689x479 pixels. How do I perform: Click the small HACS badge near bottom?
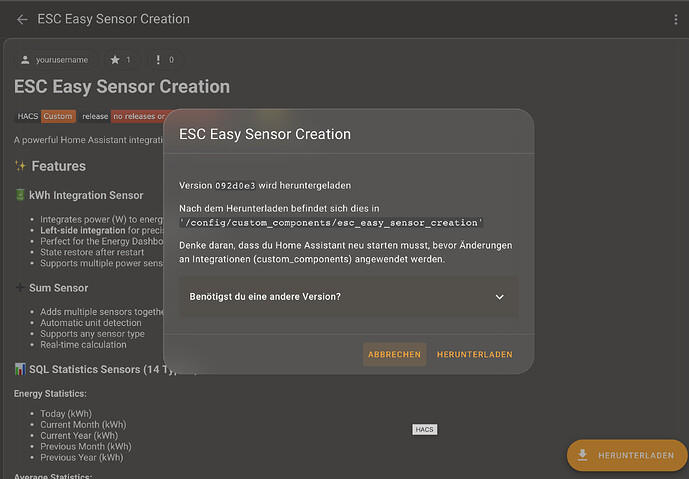tap(424, 429)
